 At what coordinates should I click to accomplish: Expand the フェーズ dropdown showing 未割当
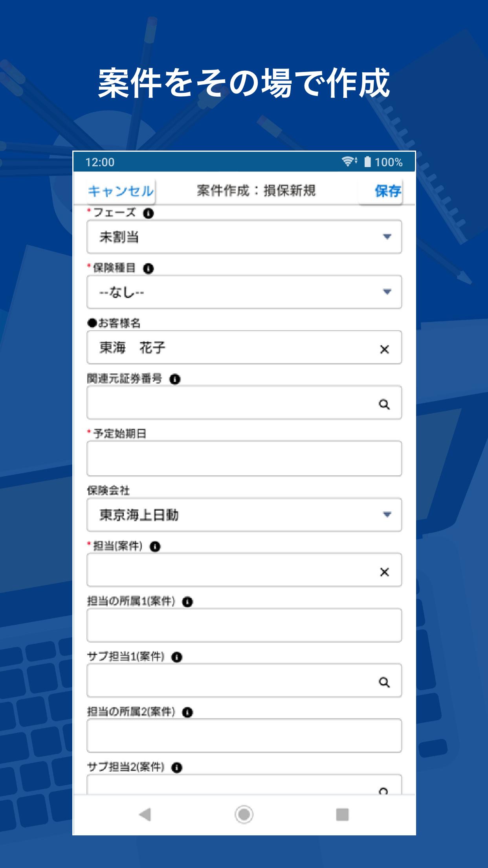[244, 237]
